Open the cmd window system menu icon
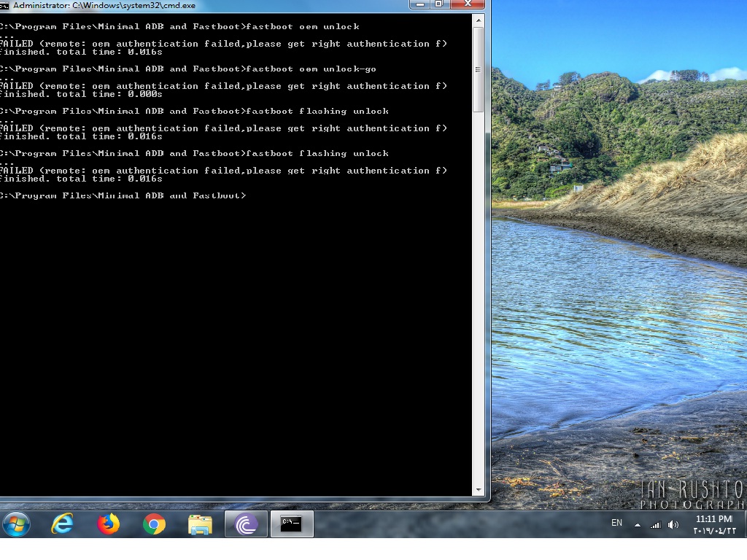Screen dimensions: 747x560 coord(4,5)
